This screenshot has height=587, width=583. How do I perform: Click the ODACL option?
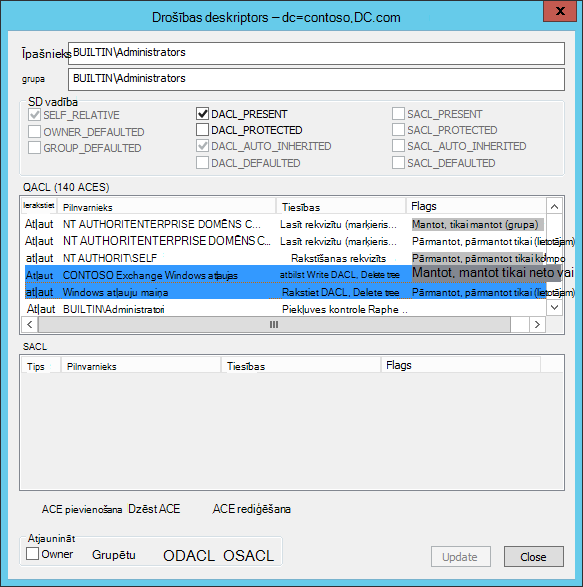pyautogui.click(x=189, y=556)
